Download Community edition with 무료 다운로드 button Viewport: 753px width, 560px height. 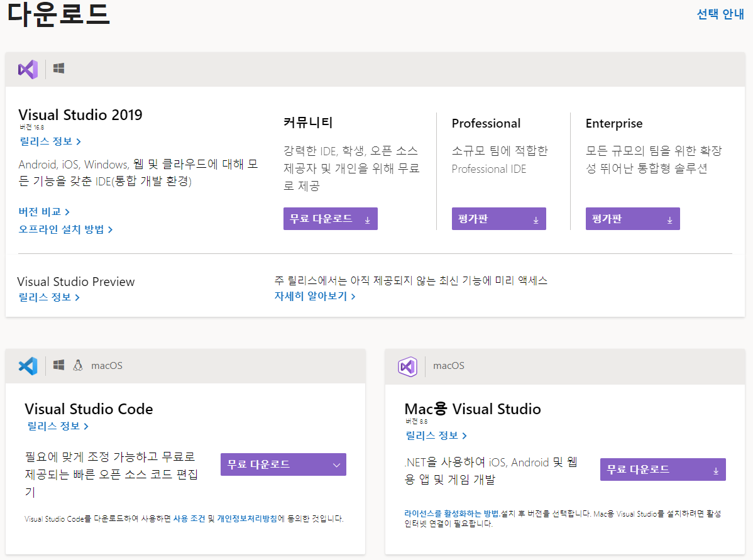click(331, 219)
